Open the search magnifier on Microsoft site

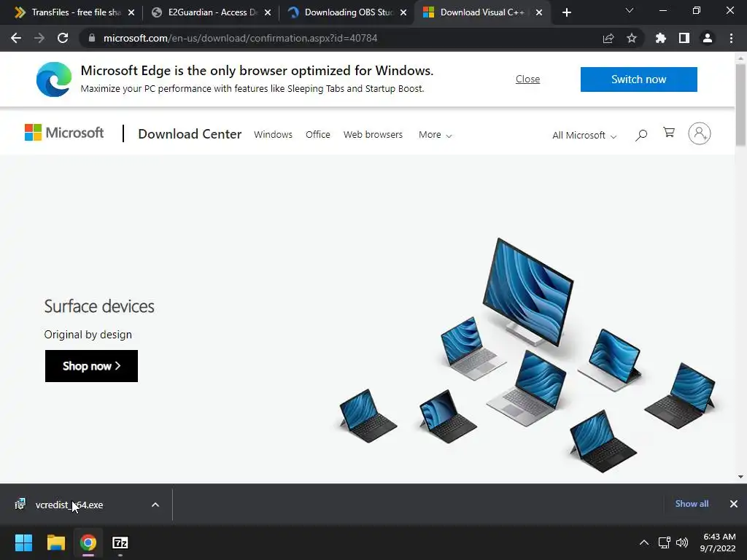click(641, 135)
